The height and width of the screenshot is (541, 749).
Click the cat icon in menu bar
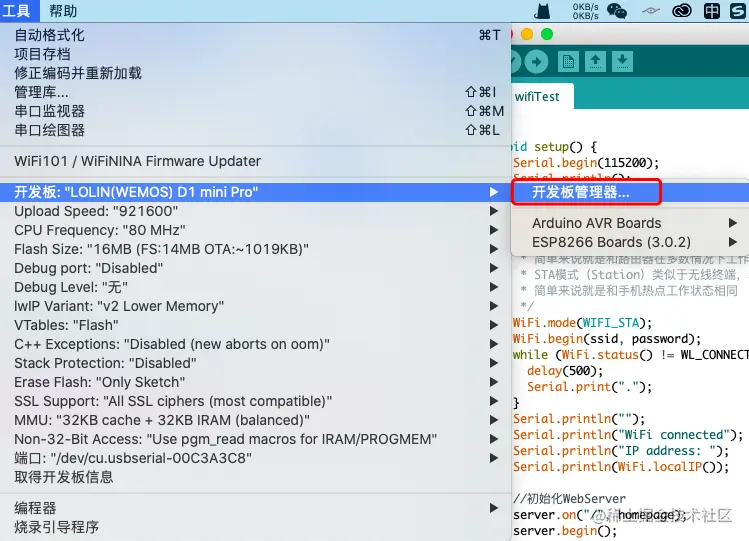(542, 11)
